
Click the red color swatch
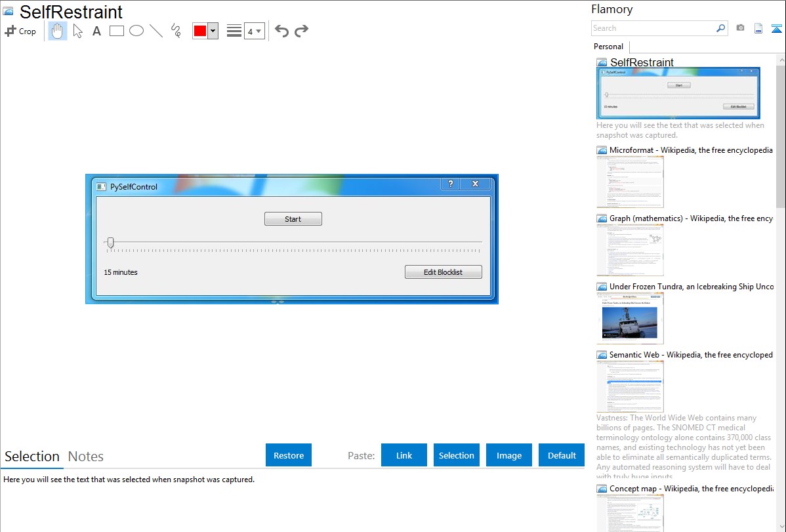tap(200, 31)
